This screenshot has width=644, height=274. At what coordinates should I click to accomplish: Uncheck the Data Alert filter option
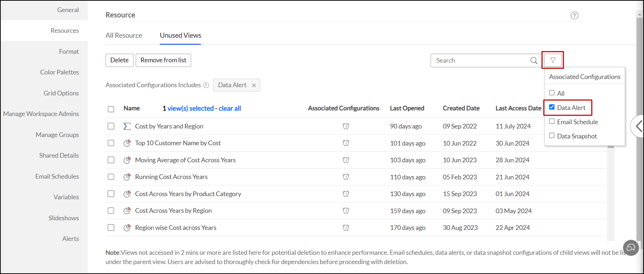552,107
